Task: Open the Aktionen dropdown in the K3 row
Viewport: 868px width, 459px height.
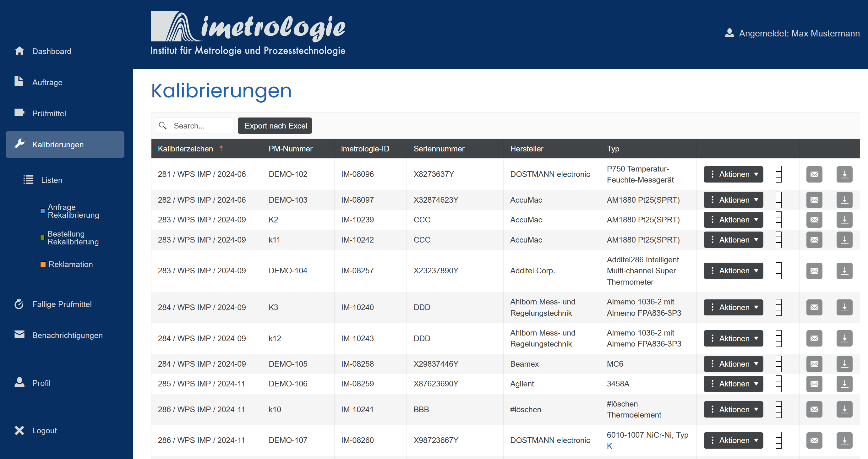Action: [x=733, y=307]
